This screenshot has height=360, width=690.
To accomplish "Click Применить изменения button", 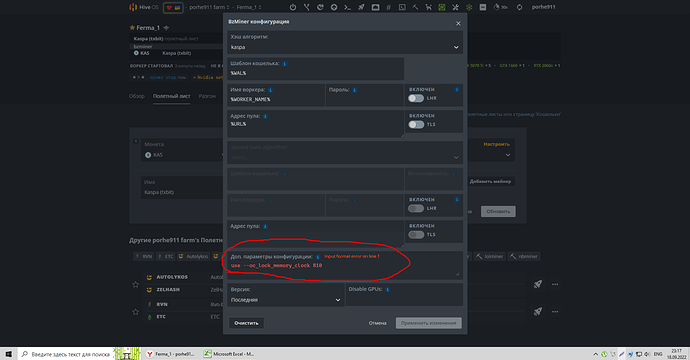I will pyautogui.click(x=429, y=323).
